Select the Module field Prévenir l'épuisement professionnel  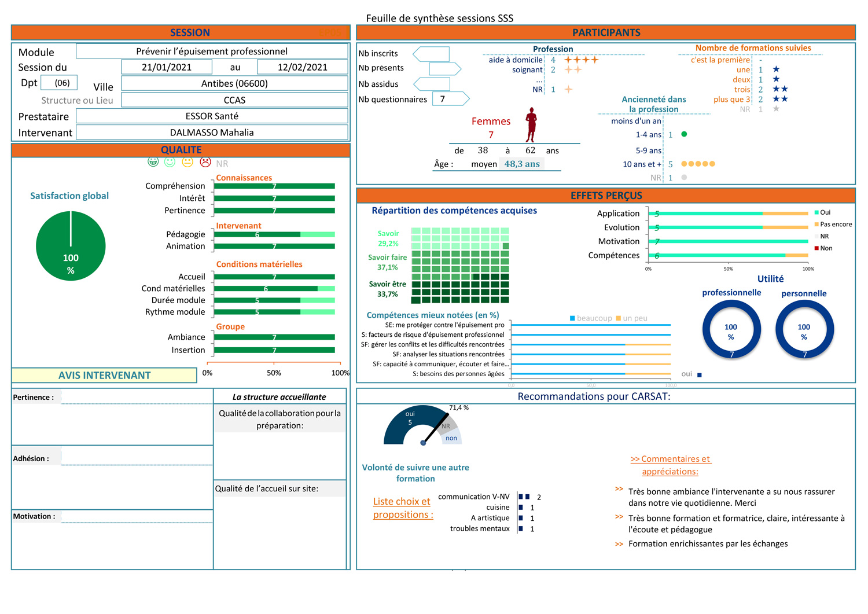pos(212,51)
